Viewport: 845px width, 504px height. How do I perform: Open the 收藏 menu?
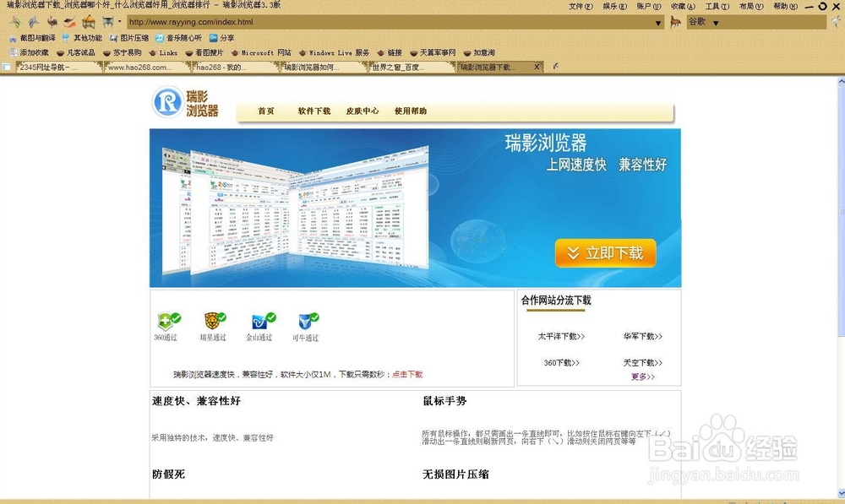683,7
